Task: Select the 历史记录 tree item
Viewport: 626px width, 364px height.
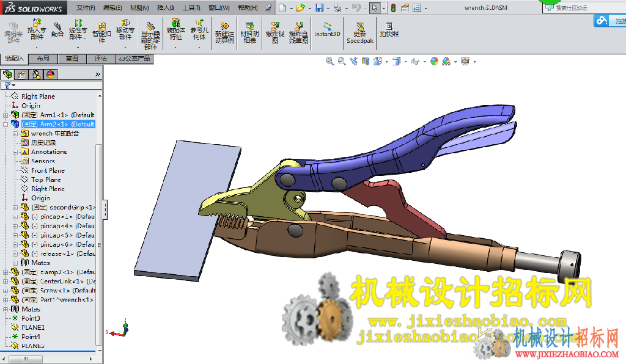Action: click(43, 143)
